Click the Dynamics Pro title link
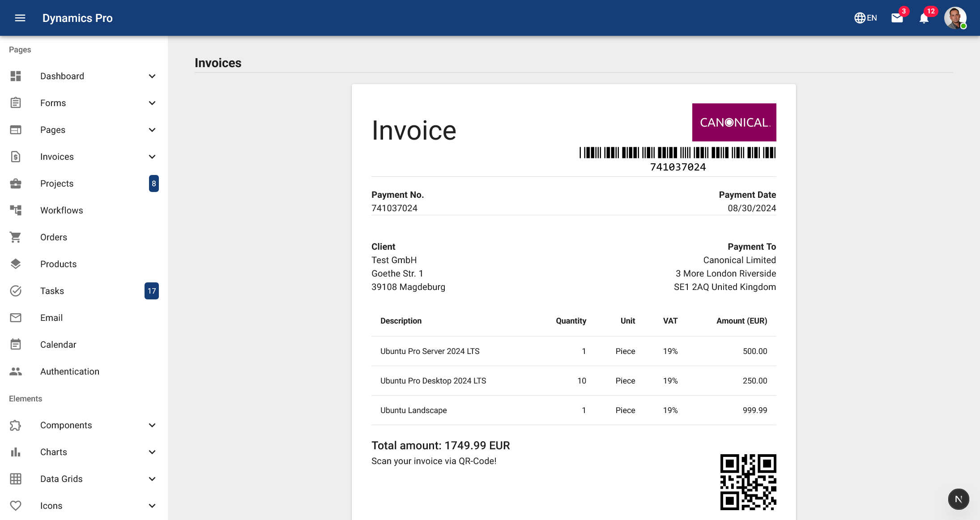 pos(77,18)
